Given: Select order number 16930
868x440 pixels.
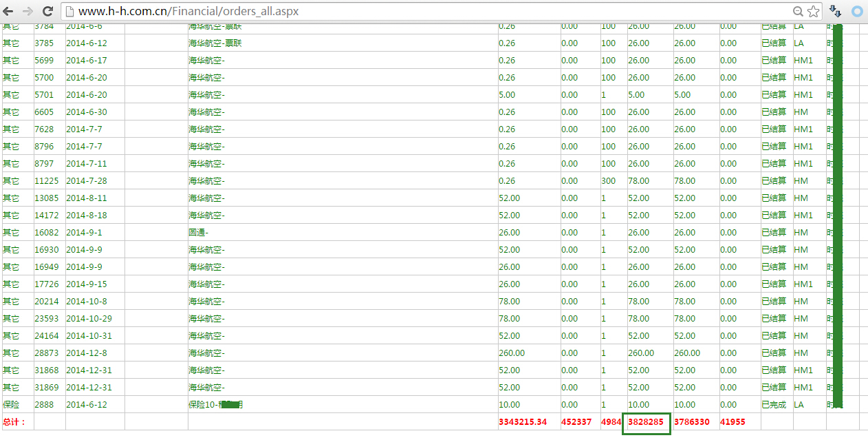Looking at the screenshot, I should [47, 249].
